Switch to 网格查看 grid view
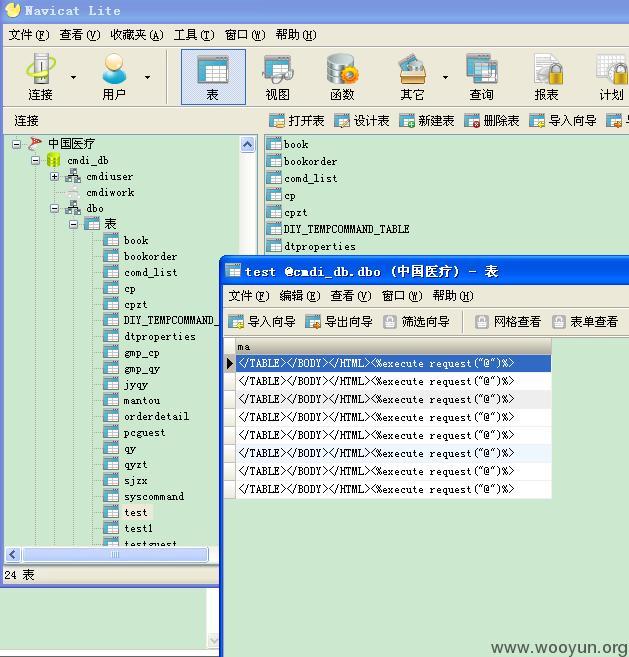 507,322
